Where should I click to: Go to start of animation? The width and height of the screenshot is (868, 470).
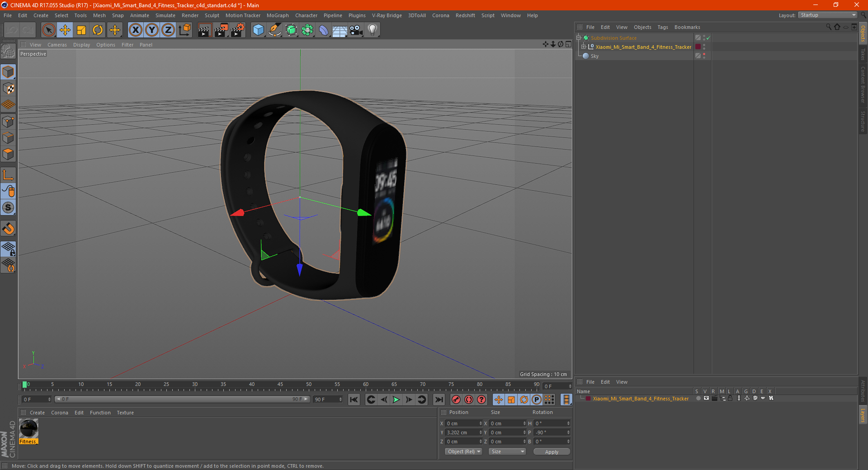354,399
